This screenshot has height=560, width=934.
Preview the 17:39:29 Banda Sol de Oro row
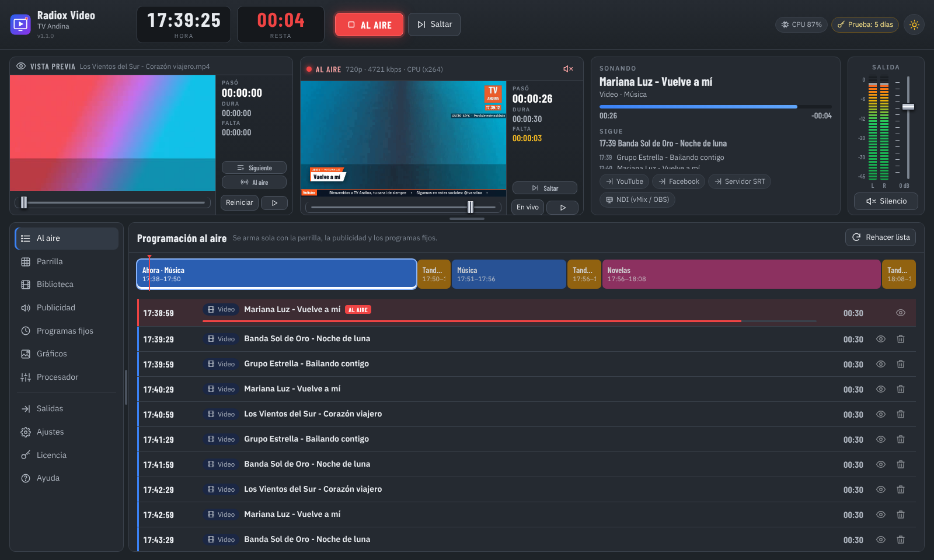coord(881,339)
